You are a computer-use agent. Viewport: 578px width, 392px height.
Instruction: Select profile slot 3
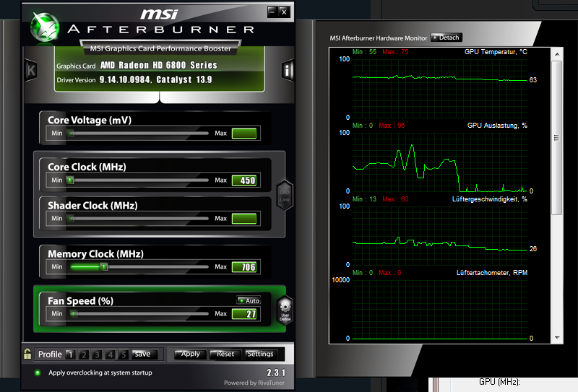pyautogui.click(x=97, y=354)
